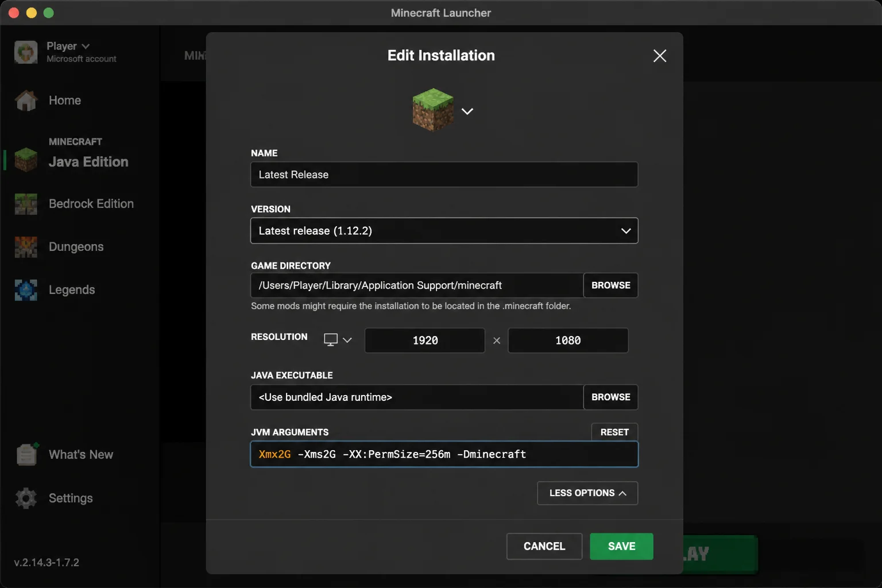
Task: Close the Edit Installation dialog
Action: tap(660, 56)
